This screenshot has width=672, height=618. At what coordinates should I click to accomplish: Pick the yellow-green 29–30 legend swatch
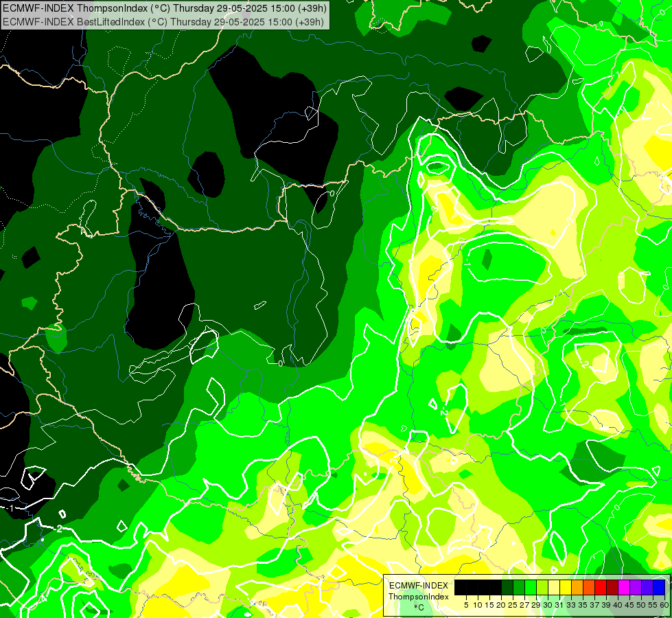(x=542, y=587)
